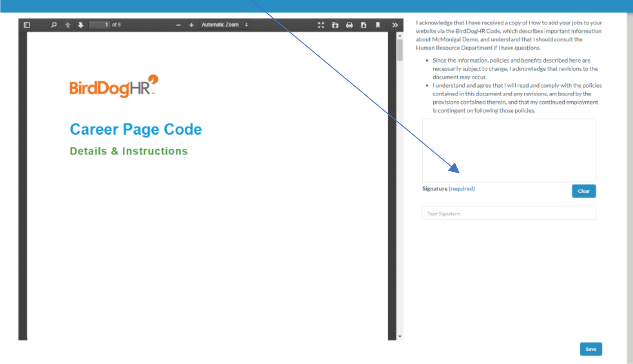This screenshot has height=364, width=633.
Task: Go to the previous PDF page
Action: [68, 25]
